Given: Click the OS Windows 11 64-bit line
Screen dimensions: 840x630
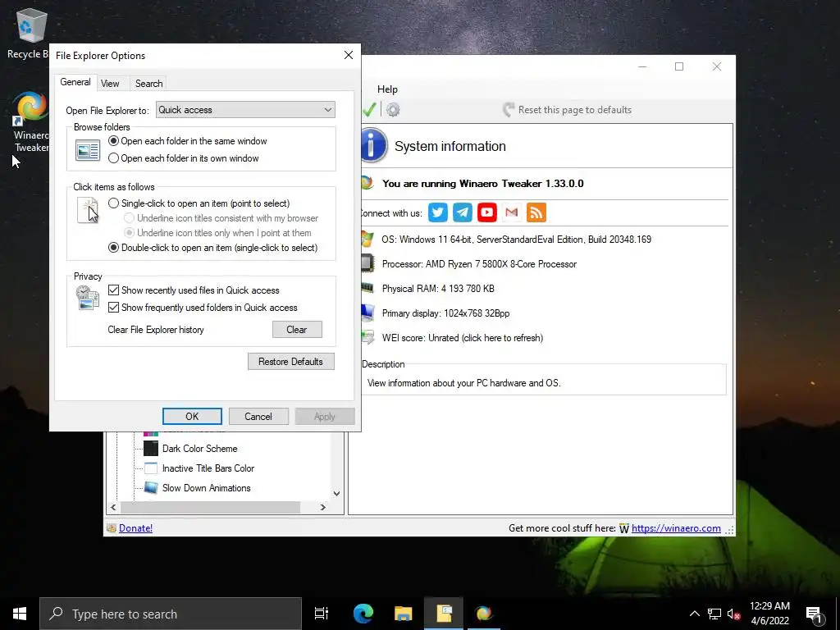Looking at the screenshot, I should pos(517,240).
